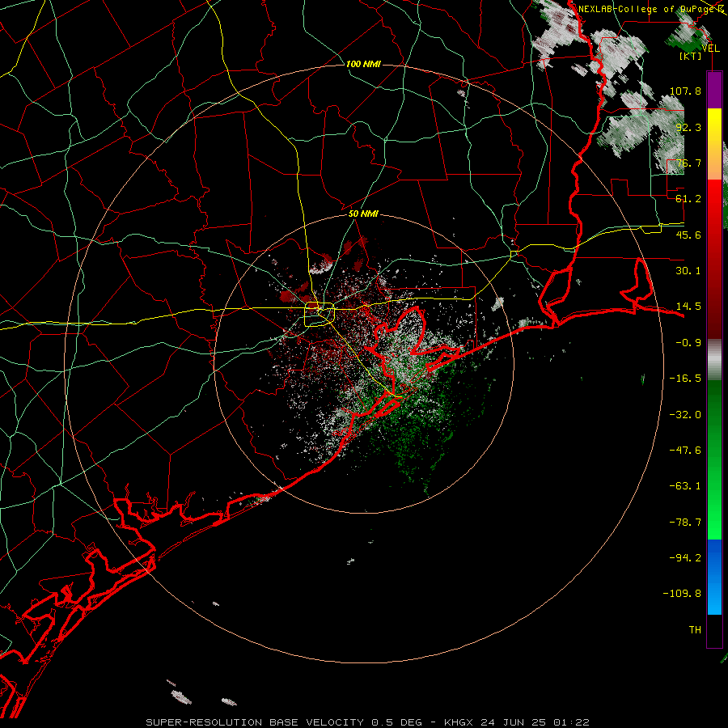The image size is (728, 728).
Task: Click the VEL legend title
Action: [x=711, y=49]
